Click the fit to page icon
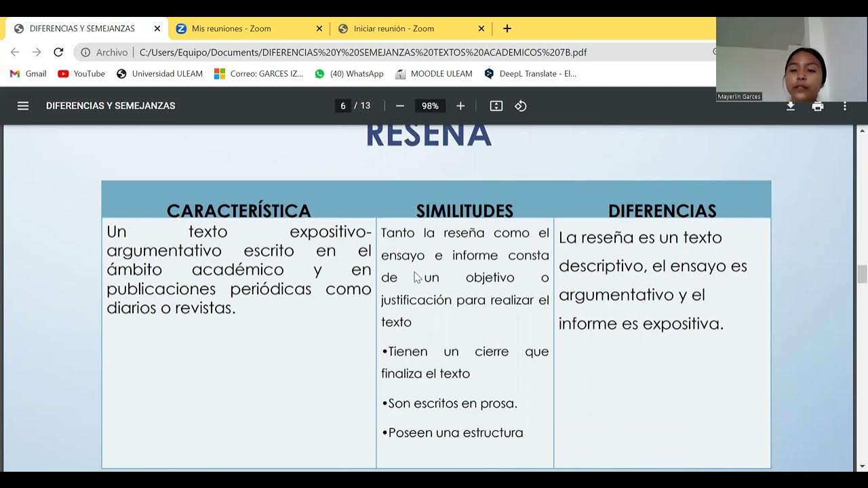Image resolution: width=868 pixels, height=488 pixels. tap(496, 106)
